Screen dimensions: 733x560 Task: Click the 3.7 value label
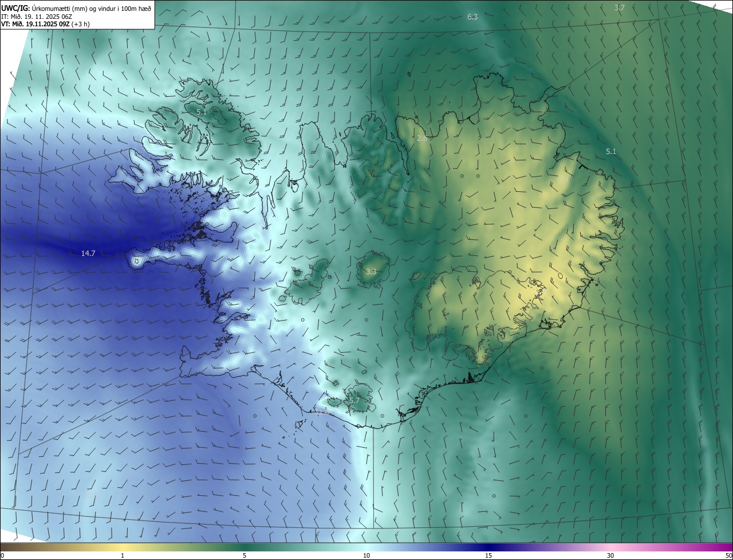coord(620,7)
